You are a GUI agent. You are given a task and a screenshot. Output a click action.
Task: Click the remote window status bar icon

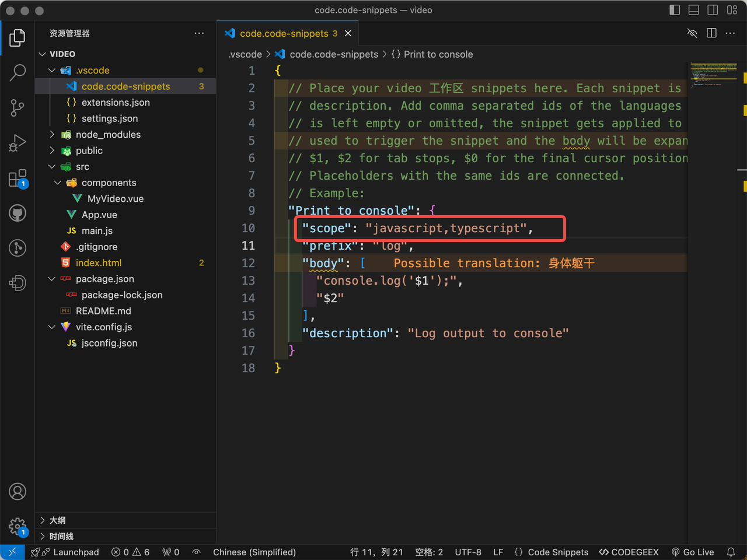click(12, 552)
